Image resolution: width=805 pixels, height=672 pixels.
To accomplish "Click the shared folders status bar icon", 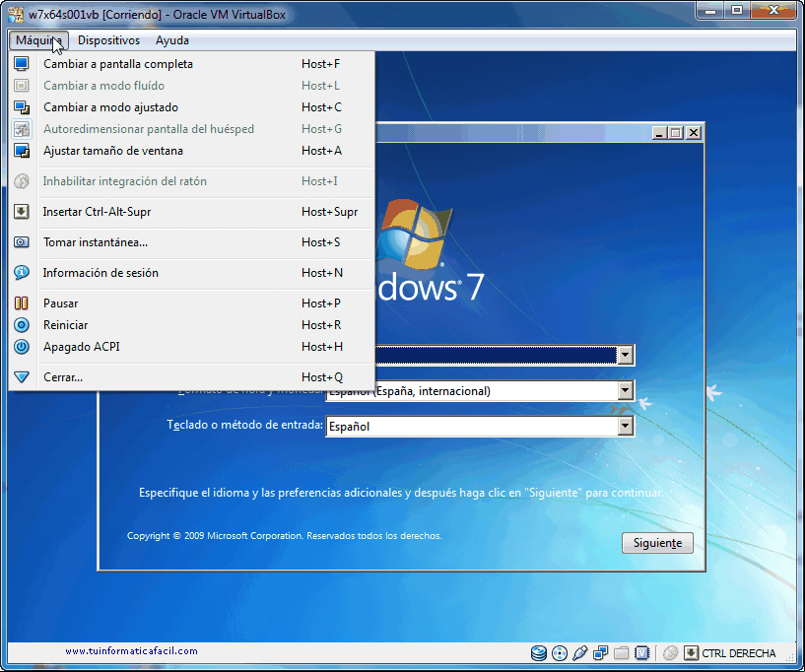I will coord(621,653).
